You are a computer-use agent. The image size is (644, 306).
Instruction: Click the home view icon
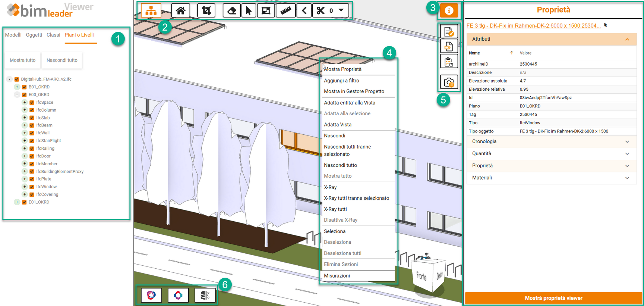tap(181, 10)
